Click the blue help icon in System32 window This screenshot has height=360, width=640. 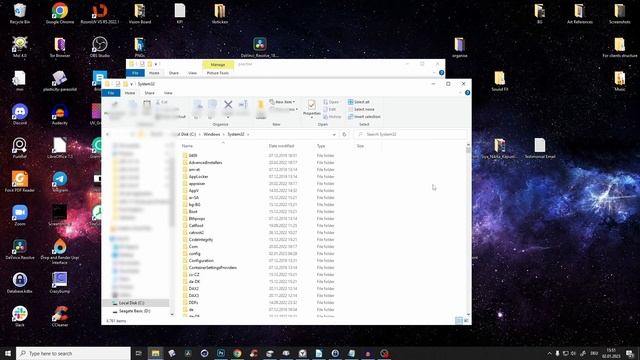pyautogui.click(x=467, y=93)
